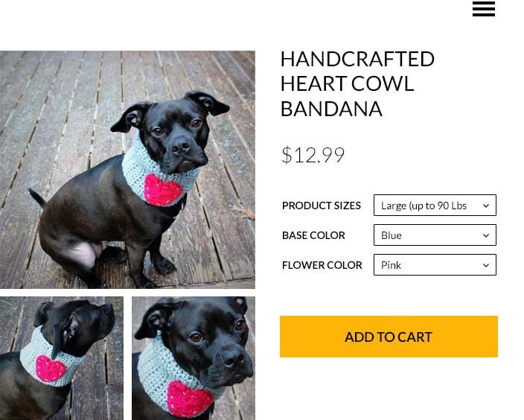The height and width of the screenshot is (420, 524).
Task: Click the BASE COLOR label
Action: (313, 235)
